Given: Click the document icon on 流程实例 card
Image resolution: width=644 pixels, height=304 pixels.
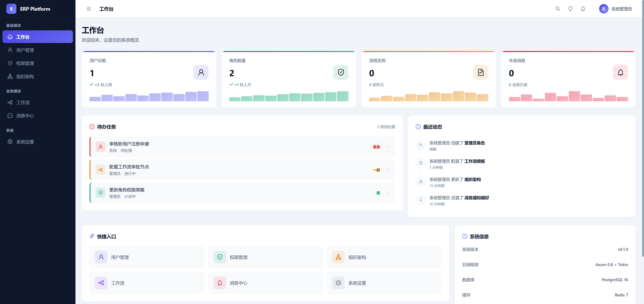Looking at the screenshot, I should coord(480,72).
